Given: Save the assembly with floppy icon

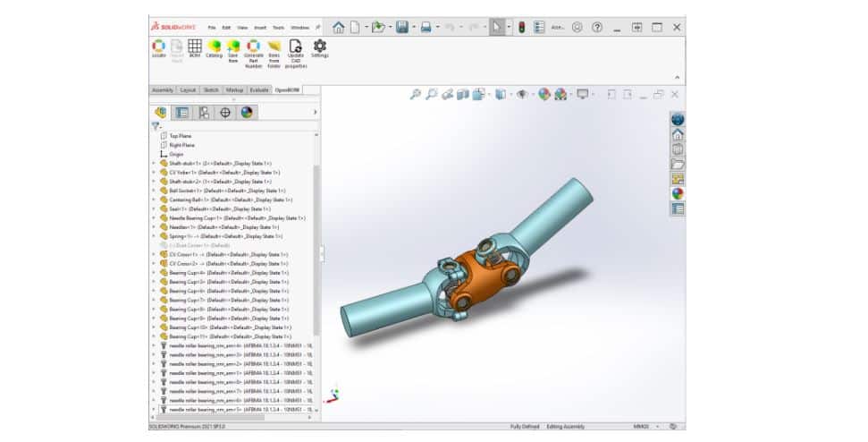Looking at the screenshot, I should (402, 27).
